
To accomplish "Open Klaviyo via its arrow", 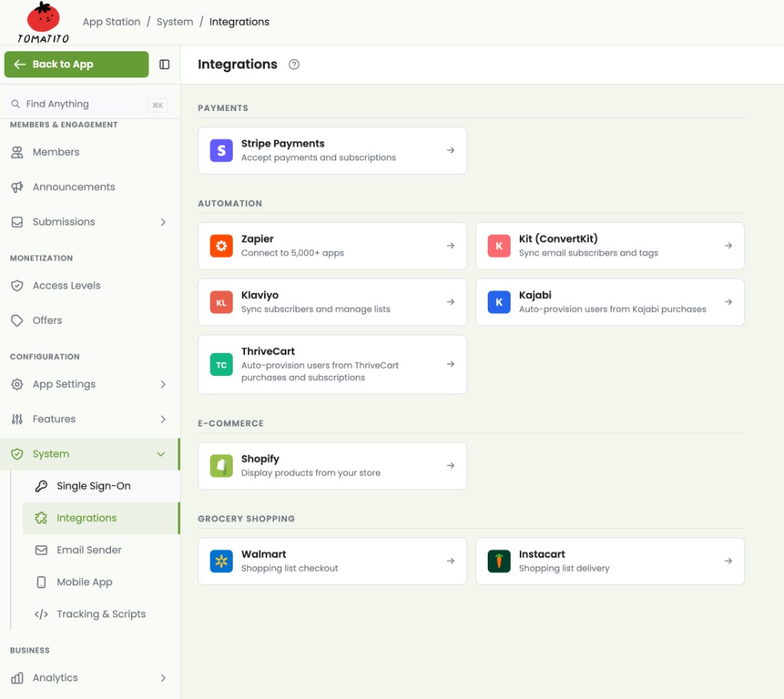I will (x=450, y=302).
